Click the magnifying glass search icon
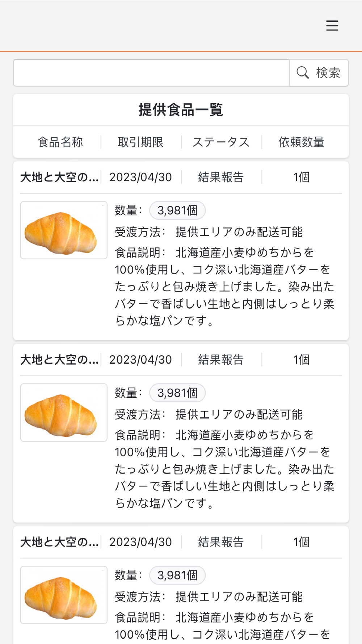The width and height of the screenshot is (362, 644). (303, 73)
